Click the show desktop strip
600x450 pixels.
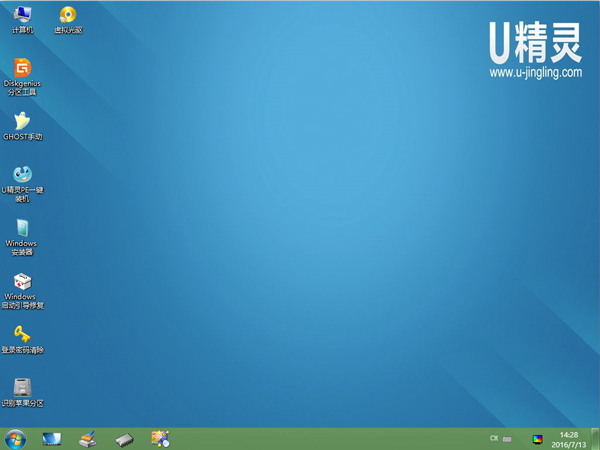pyautogui.click(x=595, y=439)
